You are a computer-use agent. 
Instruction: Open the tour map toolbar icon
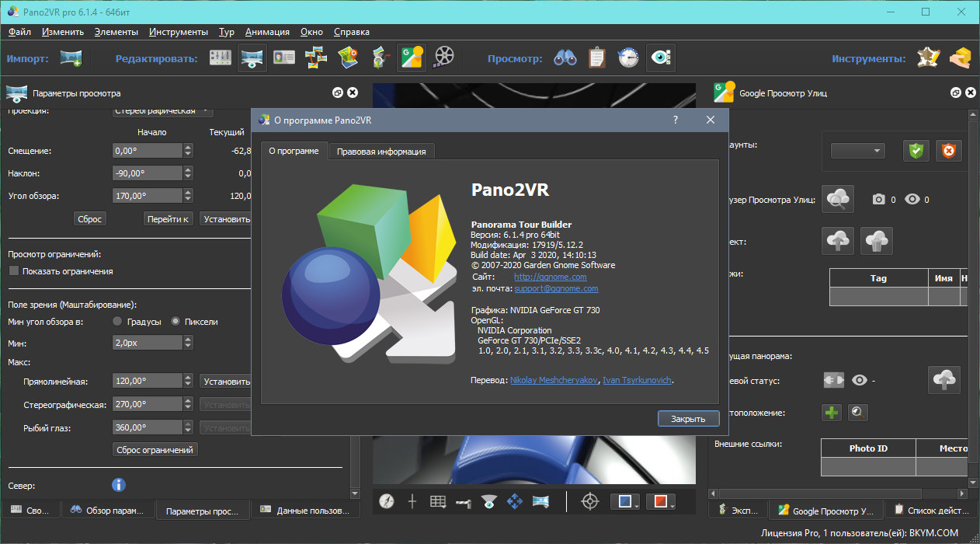coord(348,58)
